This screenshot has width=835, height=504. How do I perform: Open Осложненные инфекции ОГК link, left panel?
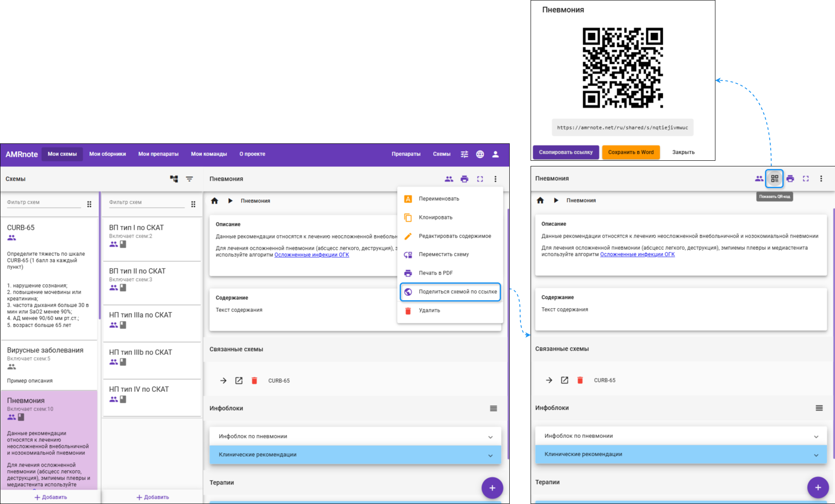(x=311, y=255)
